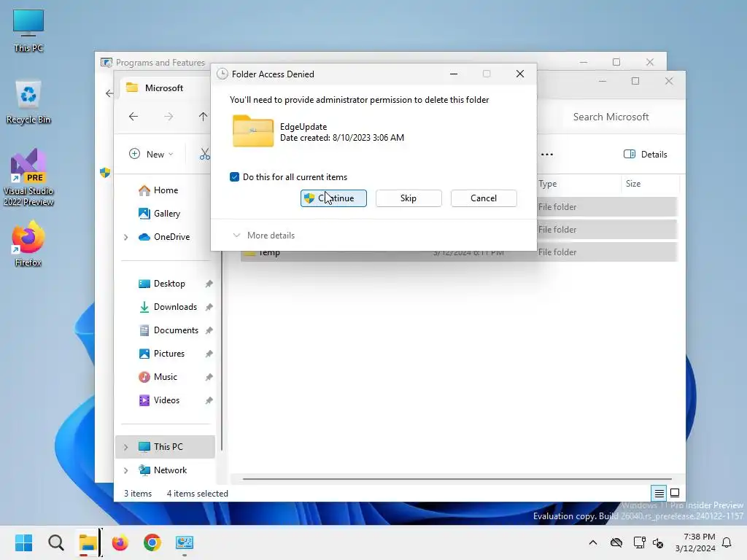This screenshot has height=560, width=747.
Task: Click '4 items selected' in the status bar
Action: [197, 494]
